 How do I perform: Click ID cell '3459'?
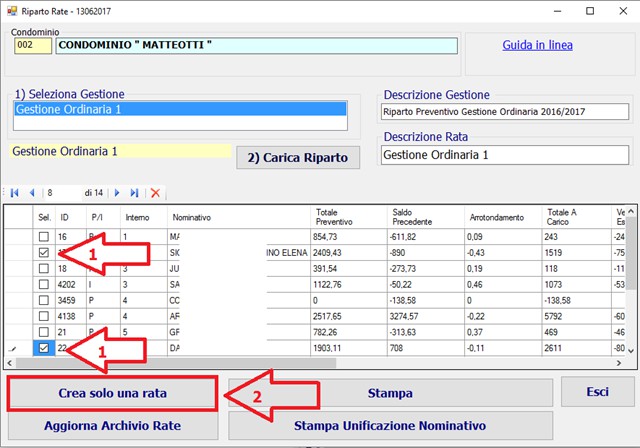click(71, 300)
